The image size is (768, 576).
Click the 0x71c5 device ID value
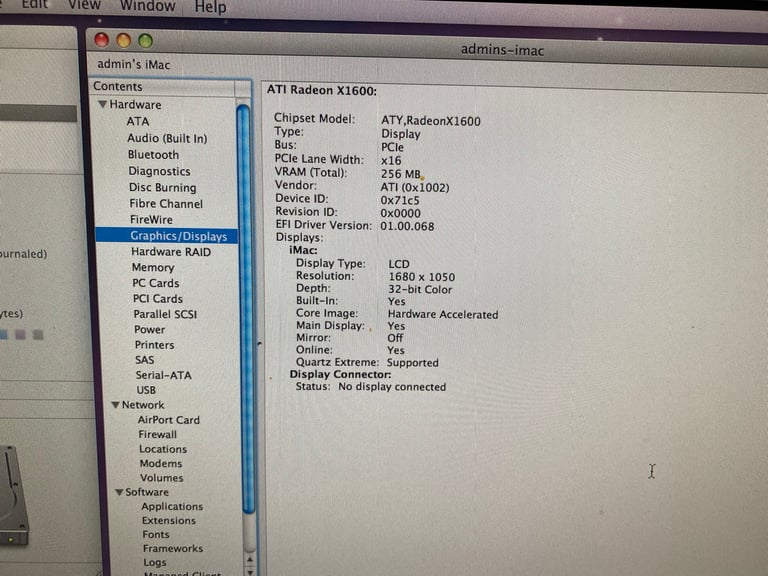pos(400,200)
